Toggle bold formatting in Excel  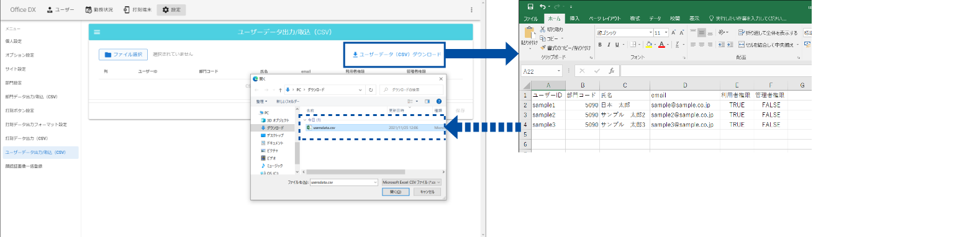pyautogui.click(x=600, y=45)
